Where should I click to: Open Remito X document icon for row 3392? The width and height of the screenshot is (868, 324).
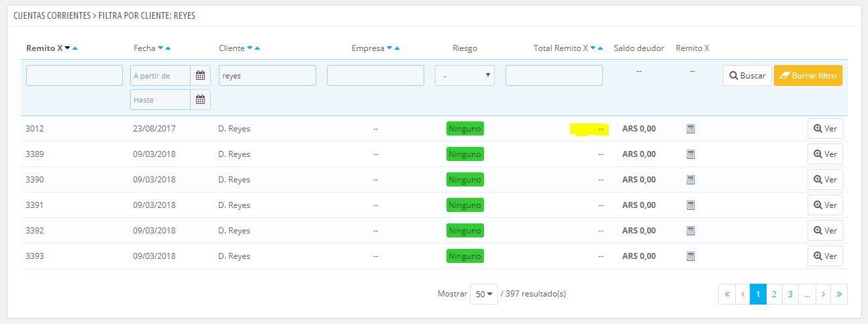point(691,231)
